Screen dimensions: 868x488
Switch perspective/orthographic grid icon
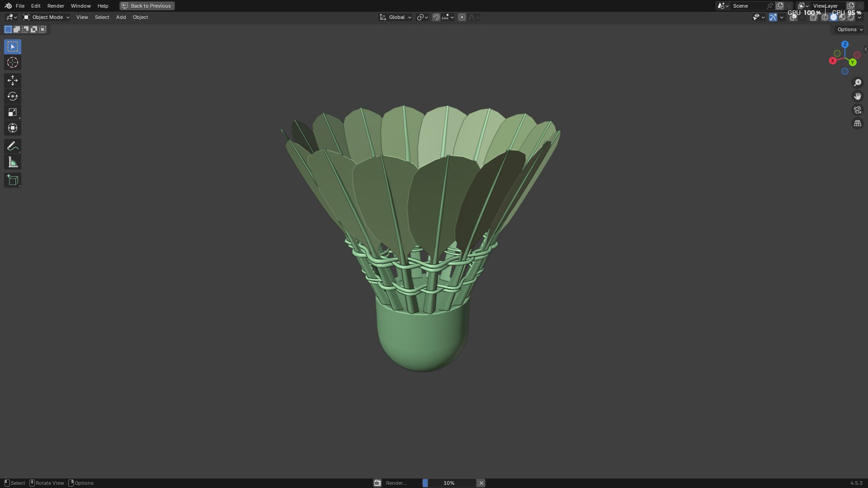tap(858, 123)
